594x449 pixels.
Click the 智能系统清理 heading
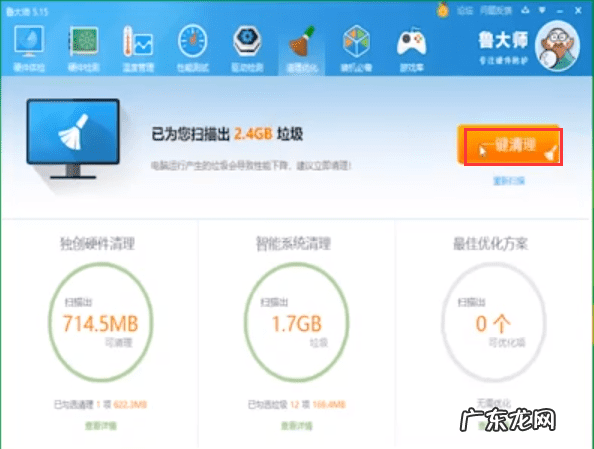pos(294,244)
